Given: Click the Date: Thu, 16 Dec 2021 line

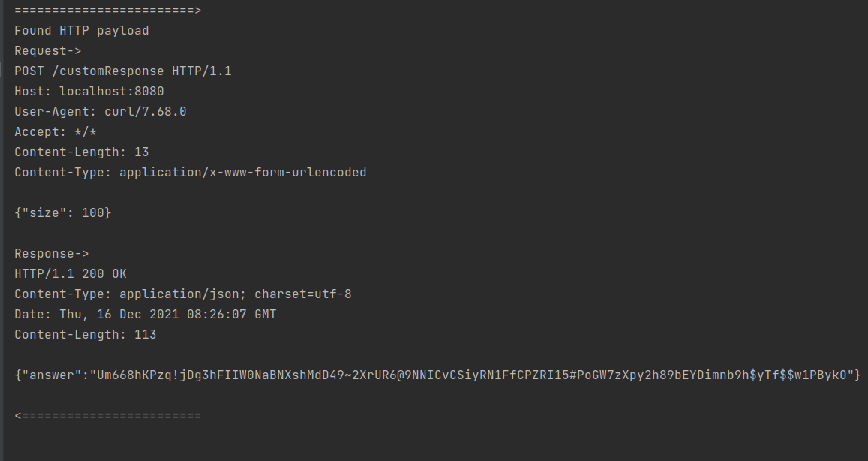Looking at the screenshot, I should [x=145, y=314].
